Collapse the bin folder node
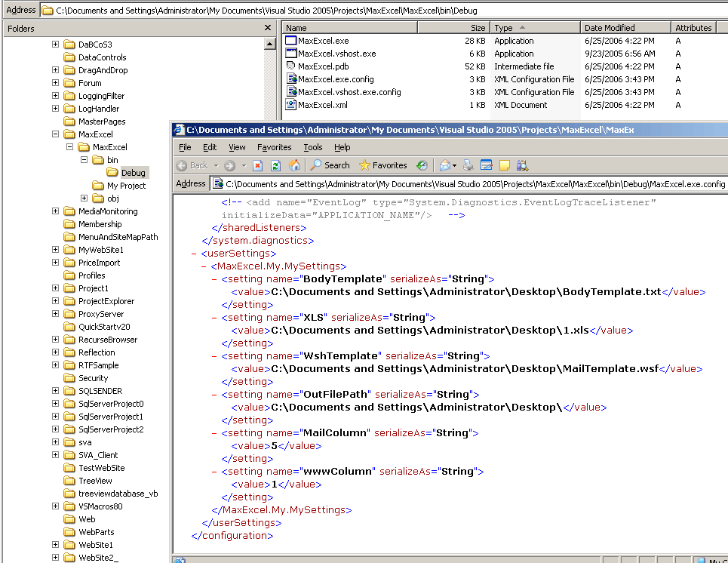This screenshot has width=728, height=563. pyautogui.click(x=84, y=159)
